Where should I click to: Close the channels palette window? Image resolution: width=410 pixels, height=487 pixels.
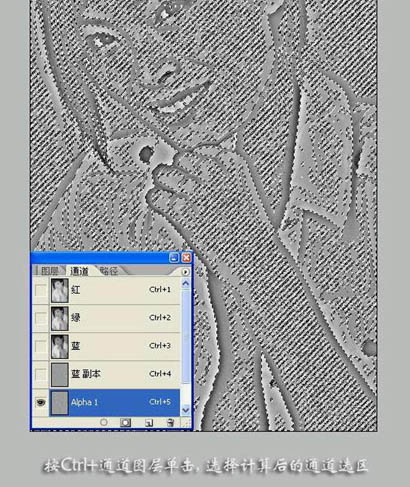[x=186, y=258]
